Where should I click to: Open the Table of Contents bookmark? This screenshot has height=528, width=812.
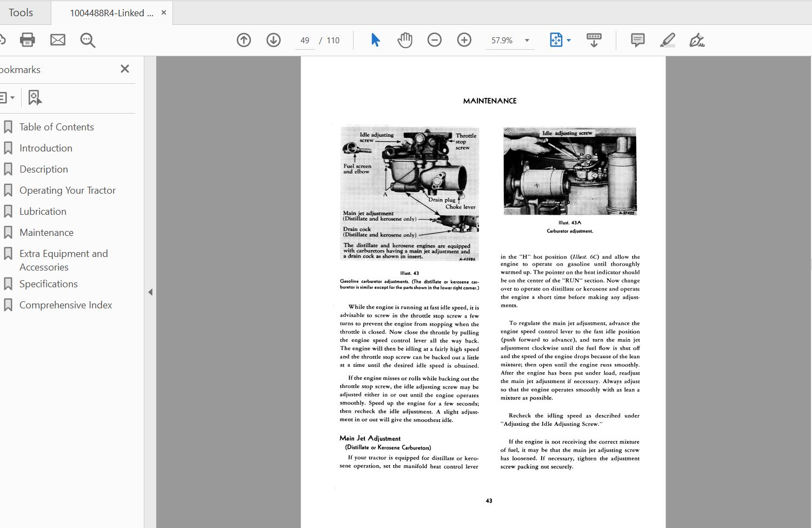pos(57,127)
